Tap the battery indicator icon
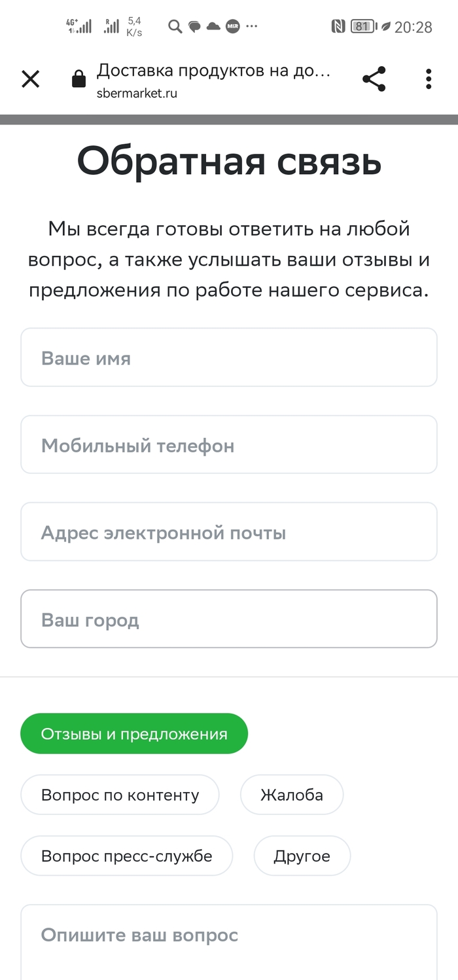The height and width of the screenshot is (980, 458). pyautogui.click(x=362, y=27)
